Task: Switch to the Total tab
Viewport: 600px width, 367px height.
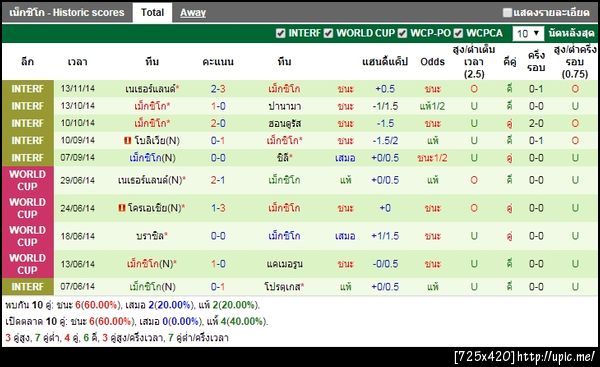Action: pyautogui.click(x=152, y=13)
